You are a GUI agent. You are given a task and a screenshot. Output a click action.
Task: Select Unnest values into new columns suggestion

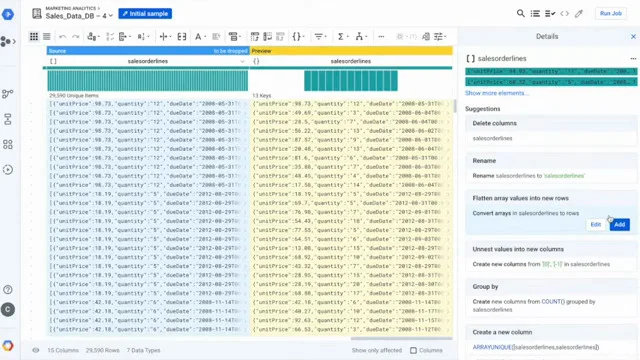[551, 257]
